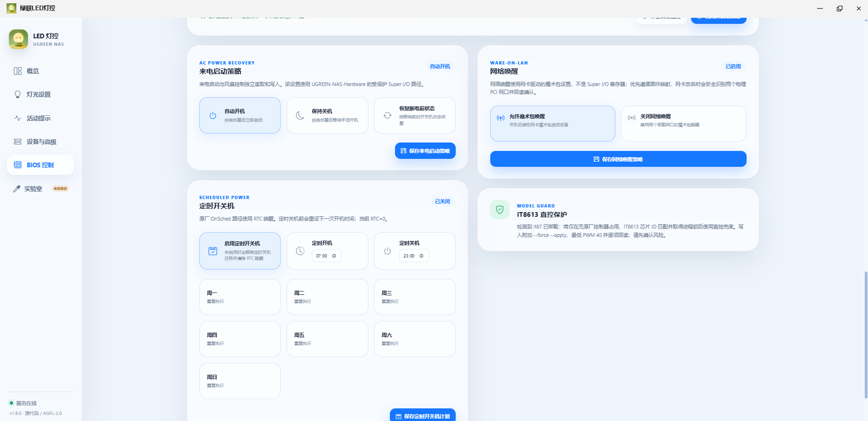Click the 07:00 power-on time field
Screen dimensions: 868x421
(x=326, y=256)
